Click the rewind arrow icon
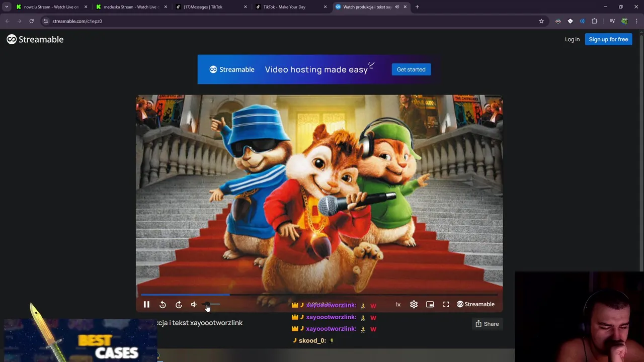This screenshot has height=362, width=644. pyautogui.click(x=163, y=304)
